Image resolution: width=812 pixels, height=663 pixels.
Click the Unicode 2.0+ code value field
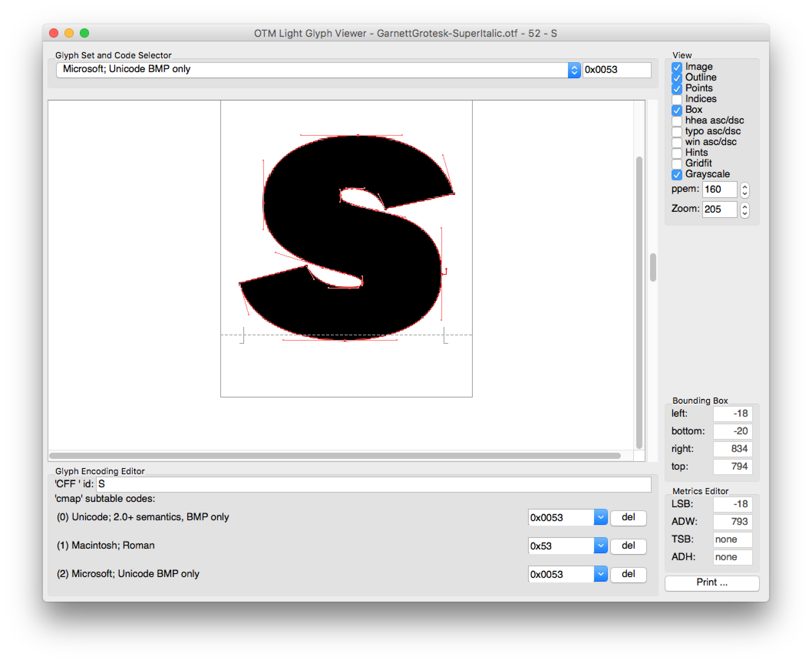click(561, 518)
